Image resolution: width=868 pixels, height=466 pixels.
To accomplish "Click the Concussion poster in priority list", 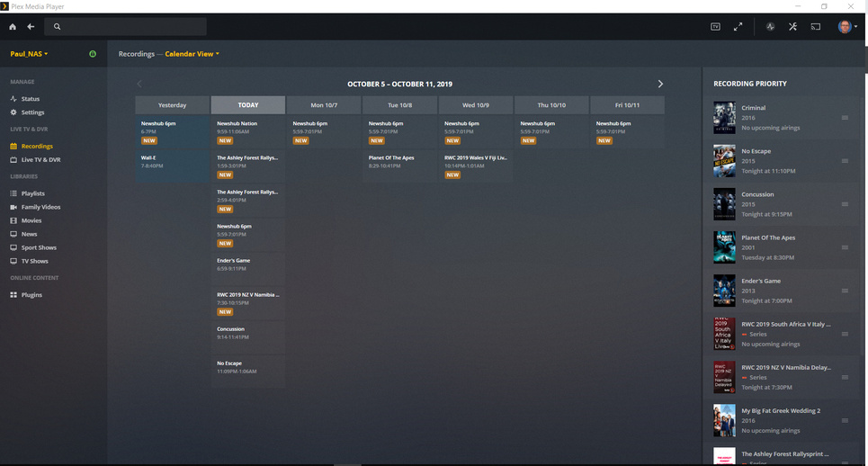I will 724,203.
